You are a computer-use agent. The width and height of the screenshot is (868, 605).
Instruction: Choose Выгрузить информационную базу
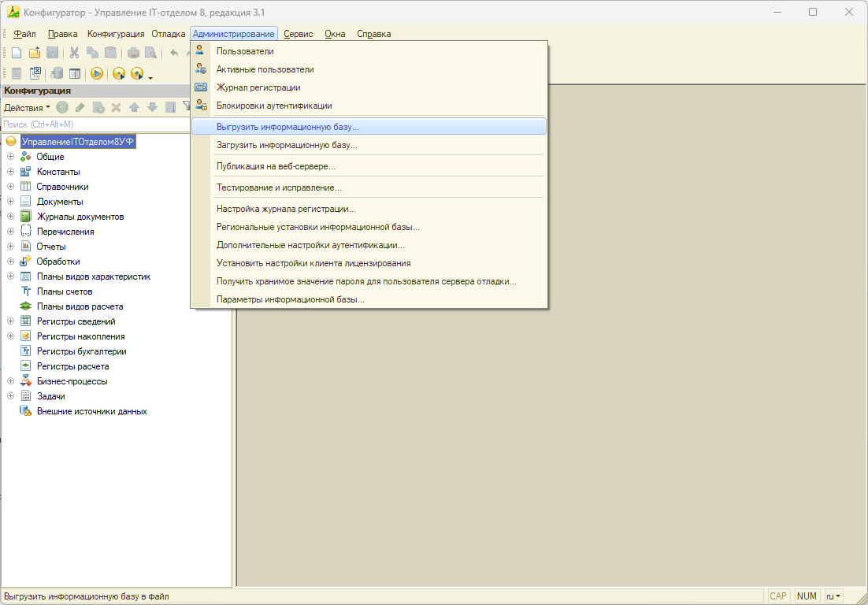[287, 126]
